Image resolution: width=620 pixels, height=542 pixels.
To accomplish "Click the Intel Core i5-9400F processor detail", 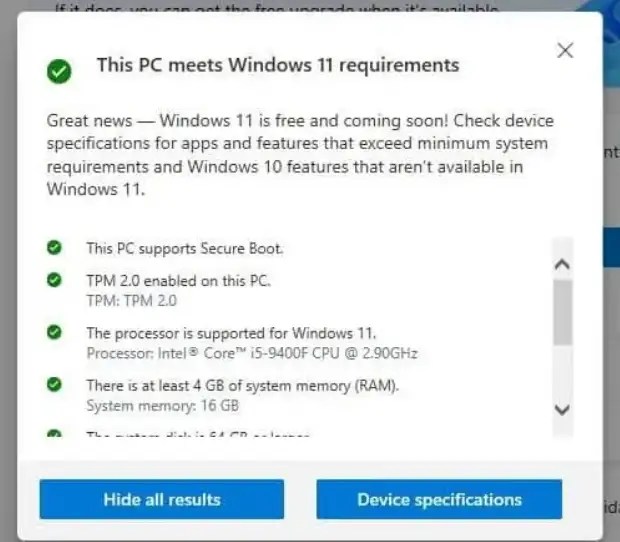I will 252,353.
